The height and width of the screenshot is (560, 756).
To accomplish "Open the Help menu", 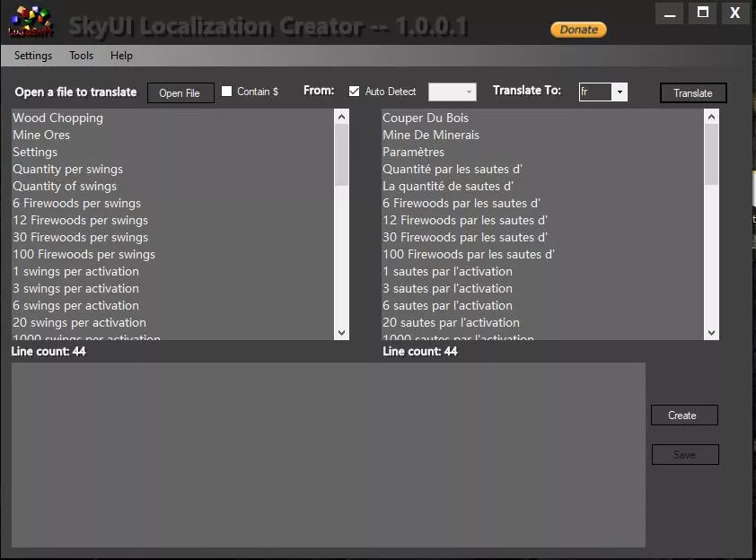I will pos(121,56).
